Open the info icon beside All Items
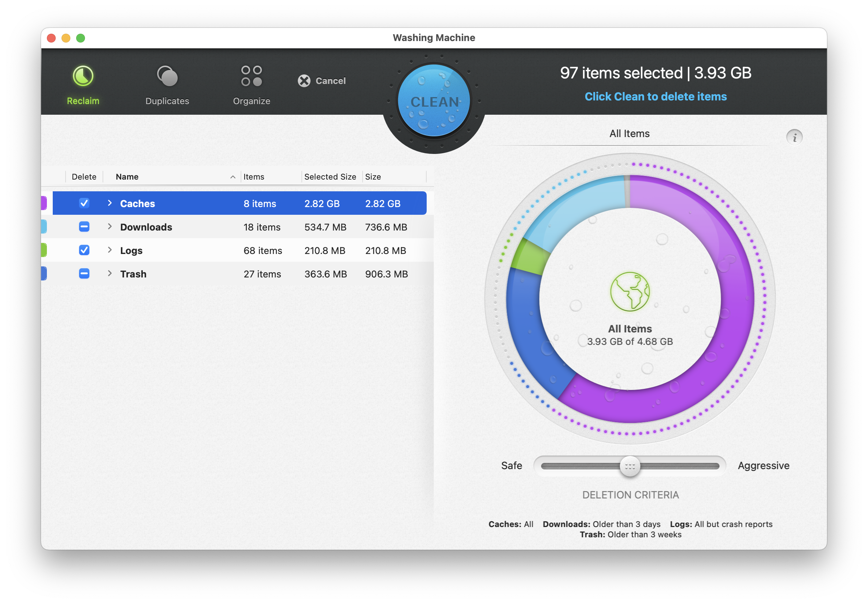The image size is (868, 604). tap(794, 137)
